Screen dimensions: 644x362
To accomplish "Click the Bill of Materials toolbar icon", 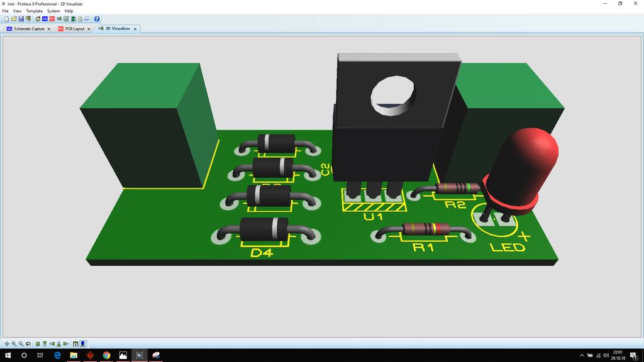I will click(x=80, y=19).
